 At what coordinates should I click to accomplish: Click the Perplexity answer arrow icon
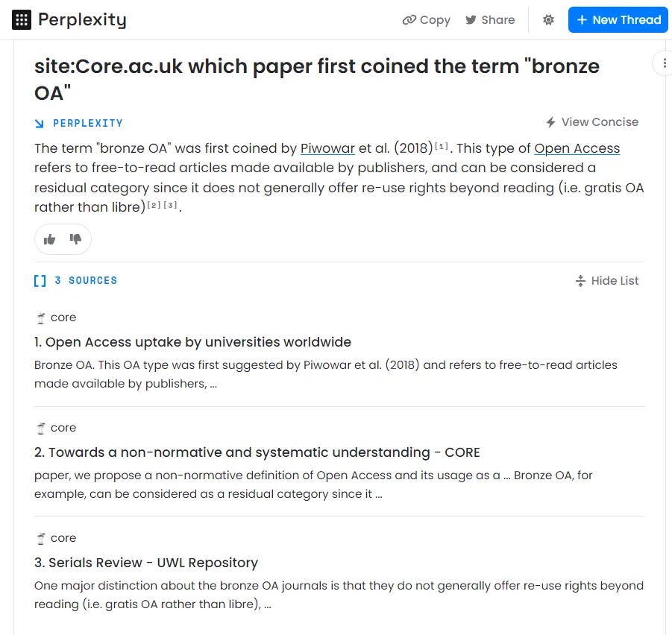click(39, 124)
